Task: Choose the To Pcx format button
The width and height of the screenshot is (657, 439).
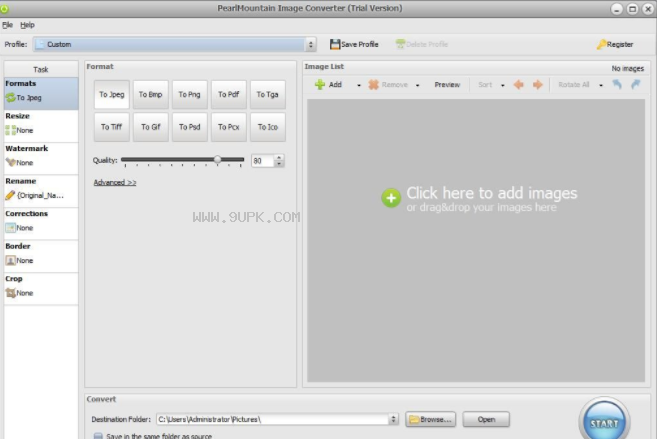Action: click(x=228, y=127)
